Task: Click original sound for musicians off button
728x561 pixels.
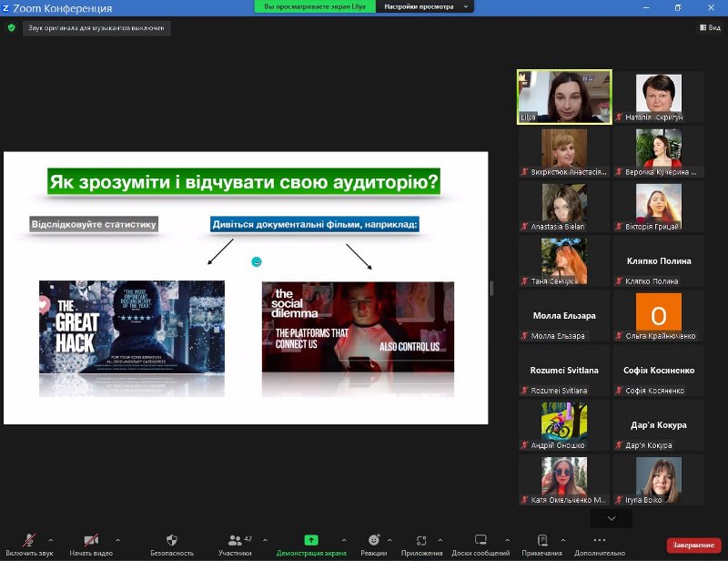Action: pyautogui.click(x=96, y=28)
